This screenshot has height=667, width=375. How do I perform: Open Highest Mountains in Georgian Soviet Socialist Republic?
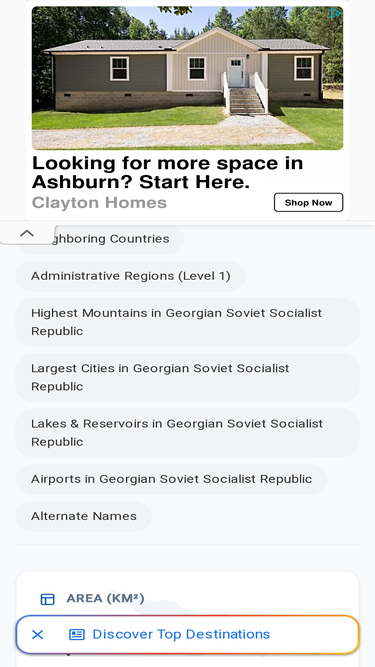(188, 322)
